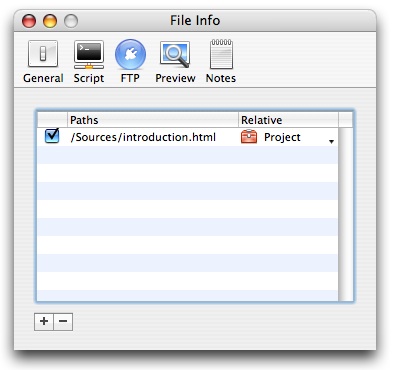The width and height of the screenshot is (396, 370).
Task: Expand the Relative Project dropdown arrow
Action: click(331, 141)
